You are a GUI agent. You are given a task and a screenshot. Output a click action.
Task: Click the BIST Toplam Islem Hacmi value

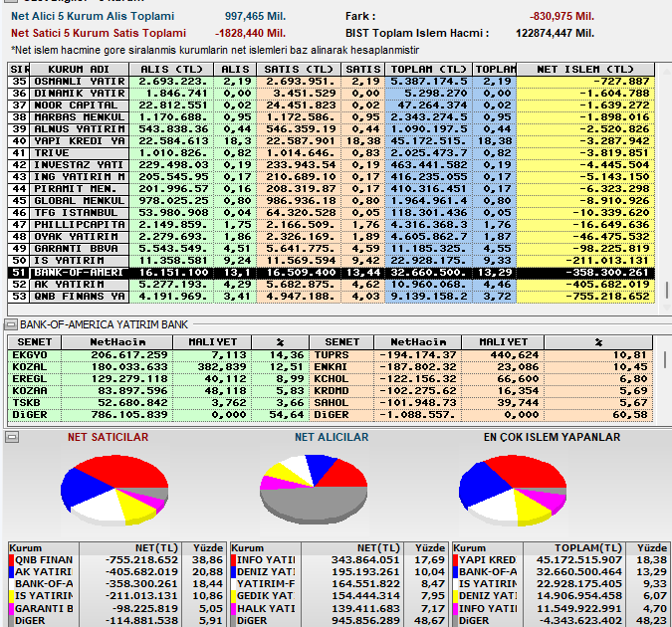tap(555, 34)
